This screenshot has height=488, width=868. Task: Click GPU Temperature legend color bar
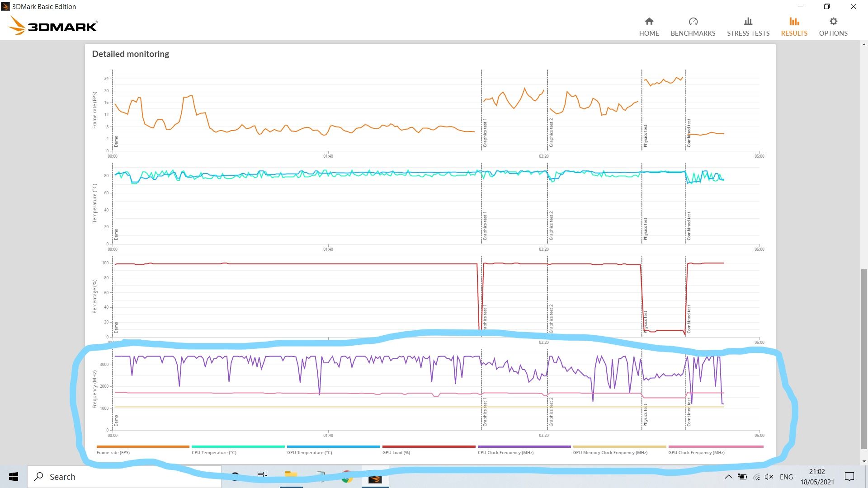pyautogui.click(x=333, y=446)
